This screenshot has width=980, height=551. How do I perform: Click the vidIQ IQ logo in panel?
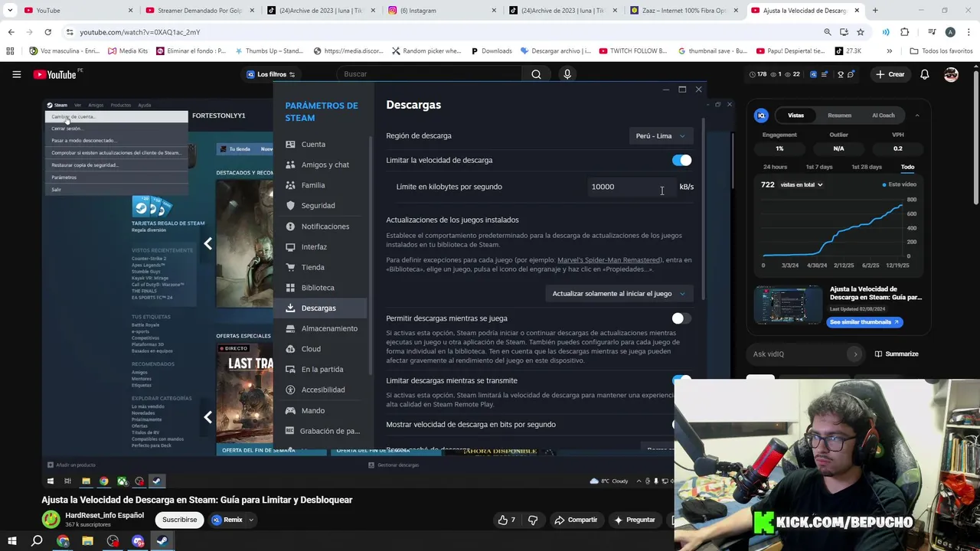coord(761,116)
